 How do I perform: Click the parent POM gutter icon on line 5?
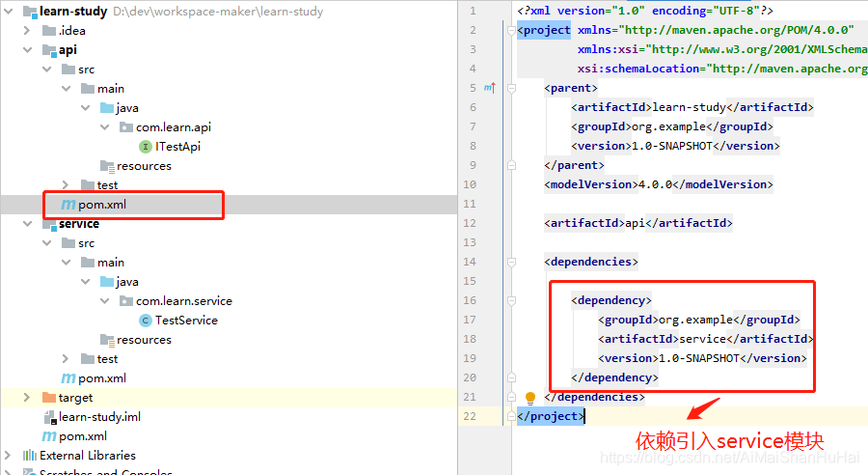[489, 88]
